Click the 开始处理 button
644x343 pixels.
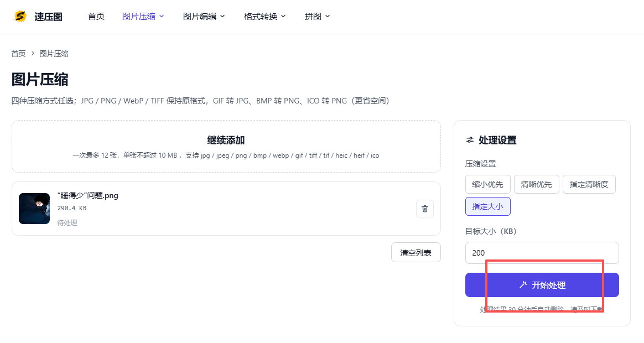pos(542,285)
